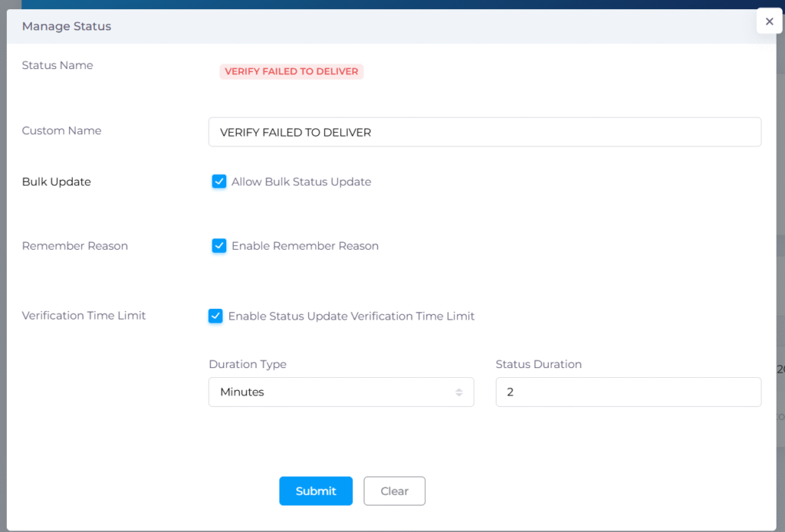Click the Clear button
Image resolution: width=785 pixels, height=532 pixels.
click(394, 491)
